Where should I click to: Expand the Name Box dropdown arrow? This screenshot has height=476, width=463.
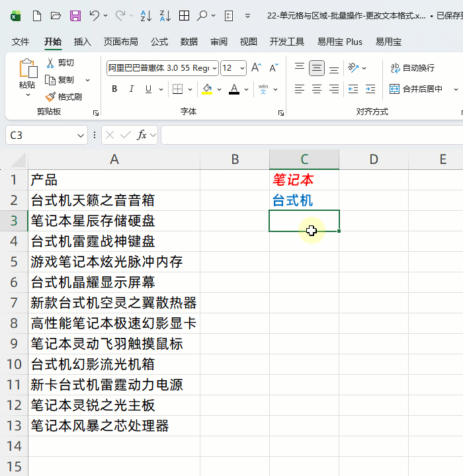(81, 136)
